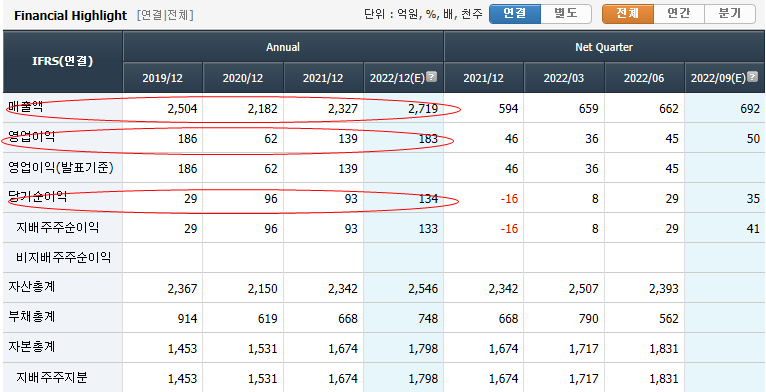The image size is (766, 392).
Task: Click the Net Quarter group header
Action: click(604, 47)
